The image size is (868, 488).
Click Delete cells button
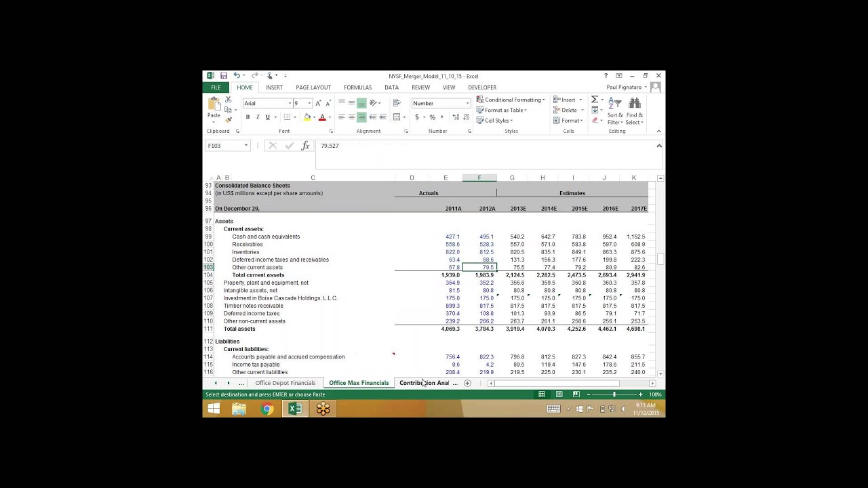click(568, 110)
